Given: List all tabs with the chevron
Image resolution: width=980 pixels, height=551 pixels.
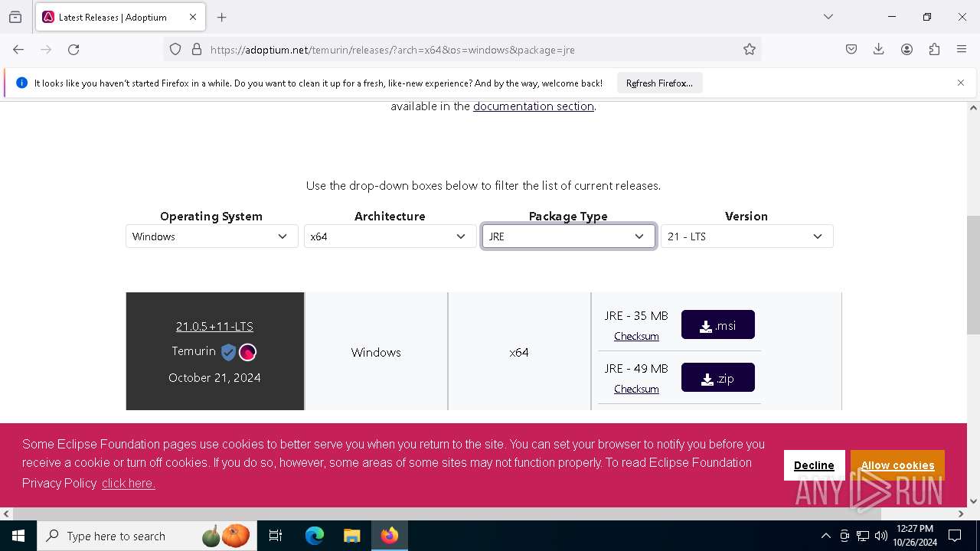Looking at the screenshot, I should pyautogui.click(x=828, y=17).
